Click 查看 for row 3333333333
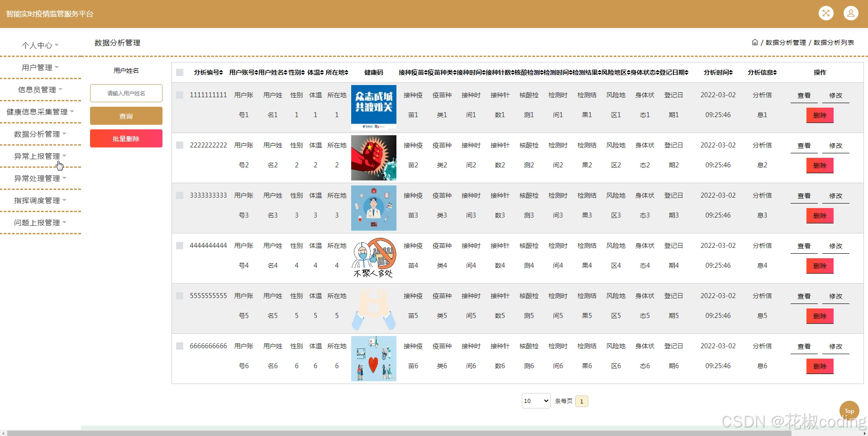 [804, 196]
